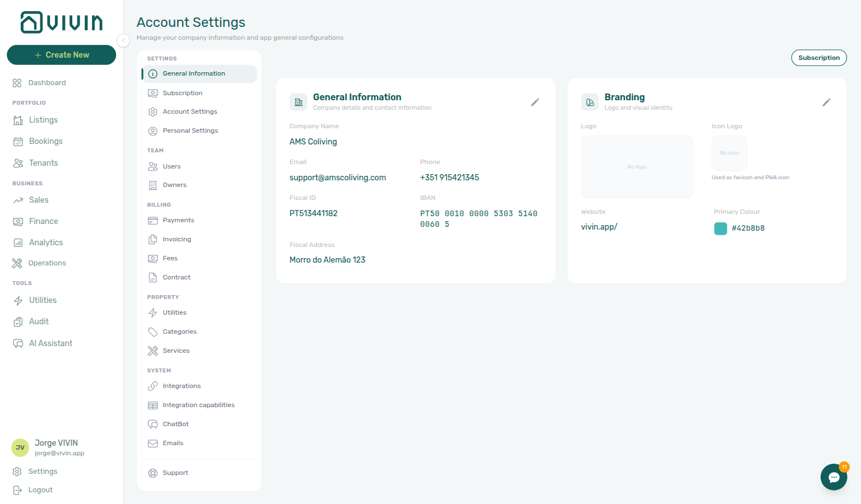The image size is (861, 504).
Task: Click the Owners building icon
Action: (x=152, y=185)
